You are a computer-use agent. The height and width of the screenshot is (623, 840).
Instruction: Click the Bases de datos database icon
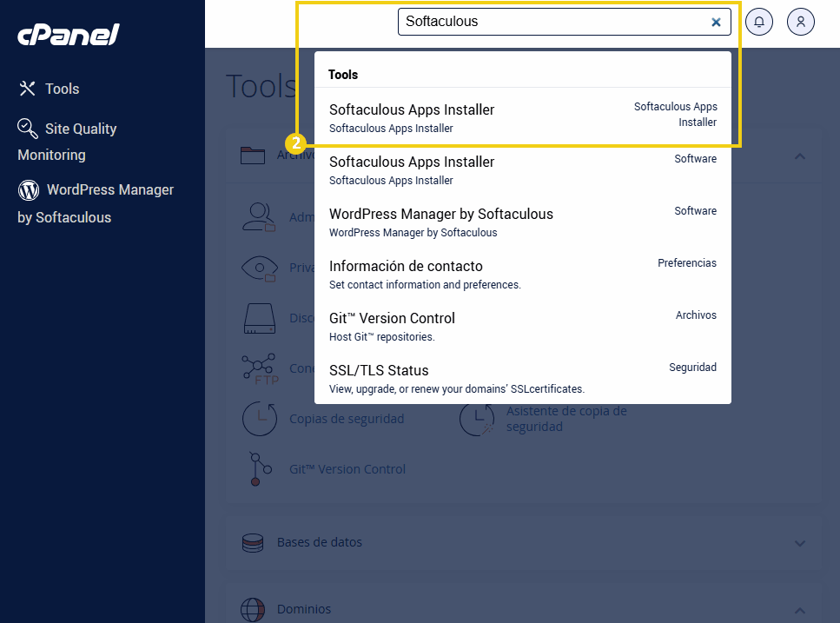pos(253,543)
